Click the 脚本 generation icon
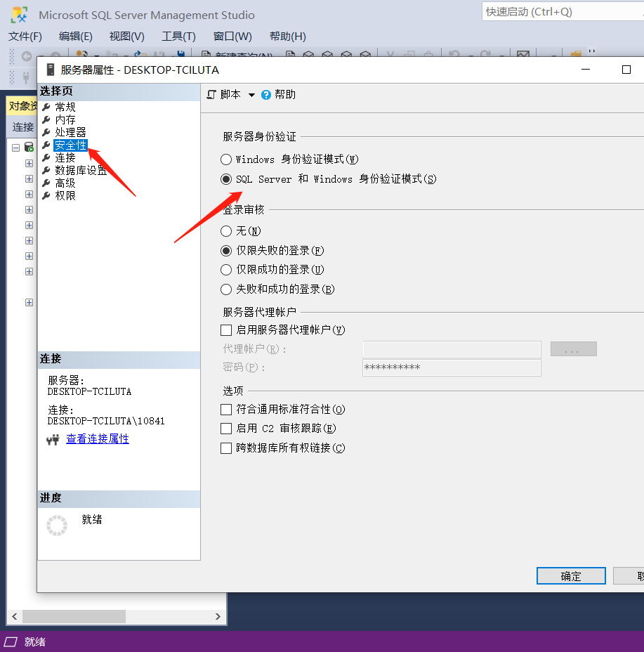This screenshot has width=644, height=652. coord(212,93)
